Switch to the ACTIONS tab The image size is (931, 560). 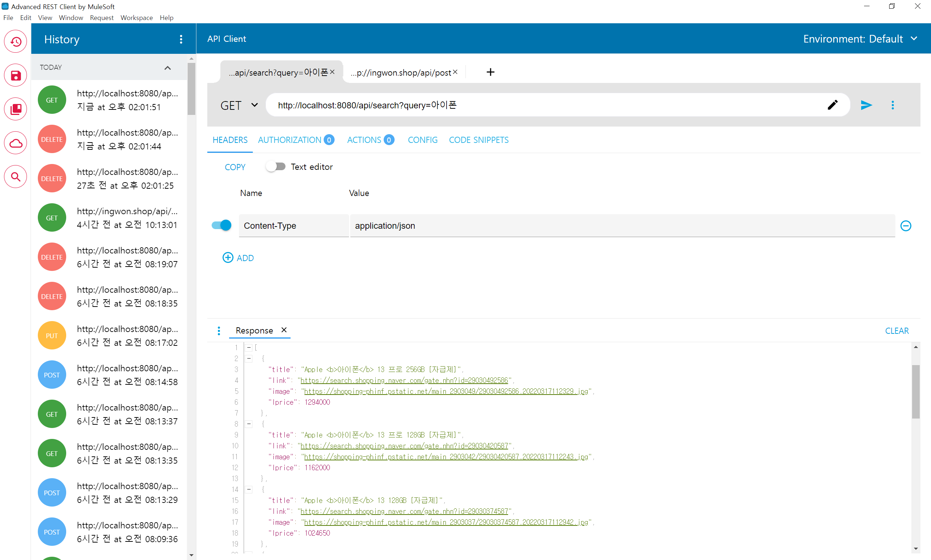371,140
